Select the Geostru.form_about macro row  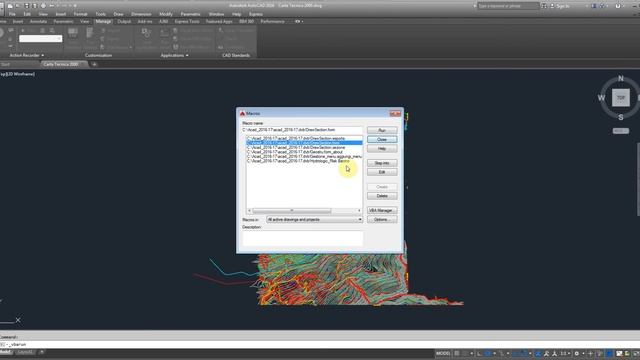point(304,152)
